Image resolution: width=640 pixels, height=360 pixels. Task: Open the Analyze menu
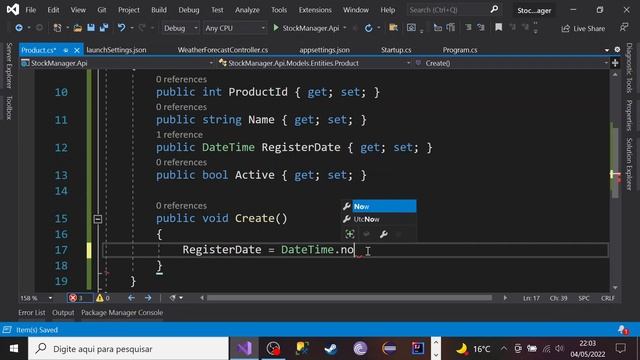click(x=247, y=10)
